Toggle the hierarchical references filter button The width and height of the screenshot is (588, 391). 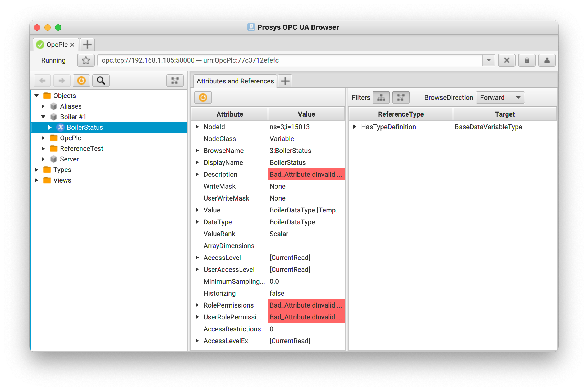click(x=381, y=97)
